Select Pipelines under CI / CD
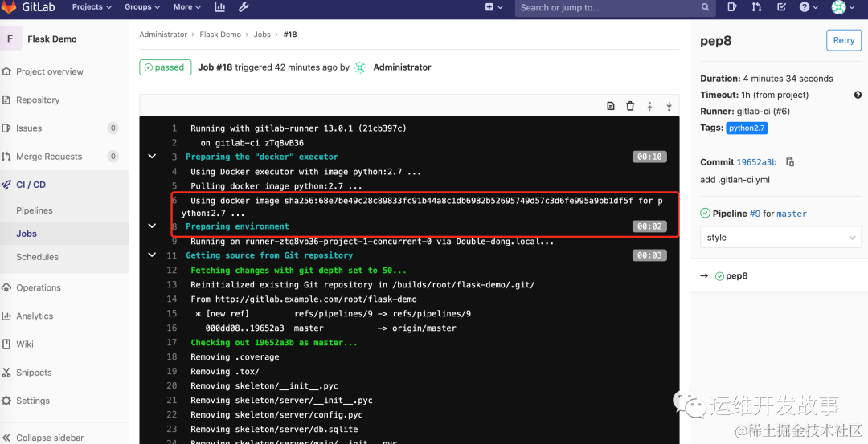 35,210
